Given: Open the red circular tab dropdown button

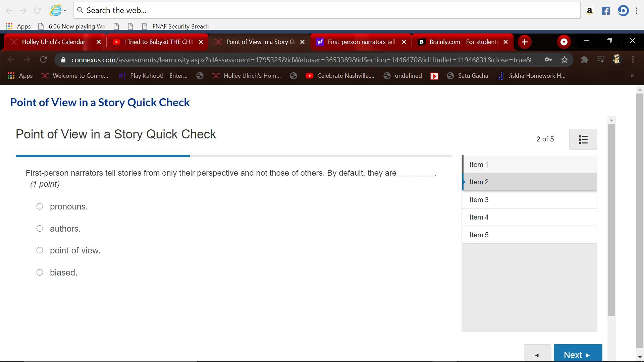Looking at the screenshot, I should (563, 42).
